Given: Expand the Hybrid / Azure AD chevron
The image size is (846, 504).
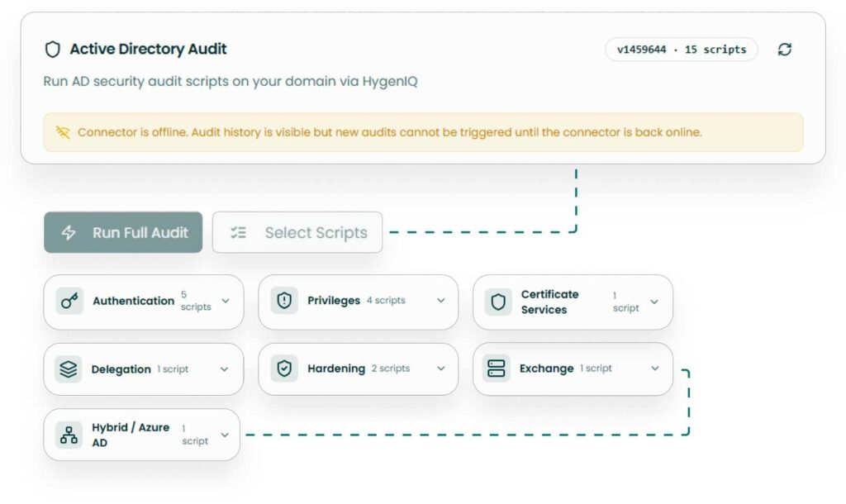Looking at the screenshot, I should point(224,435).
